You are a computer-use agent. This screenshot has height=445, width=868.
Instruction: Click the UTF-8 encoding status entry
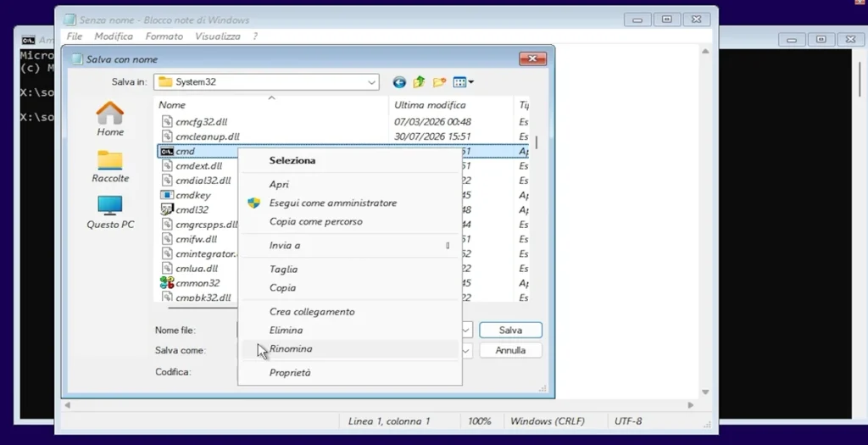pos(628,421)
